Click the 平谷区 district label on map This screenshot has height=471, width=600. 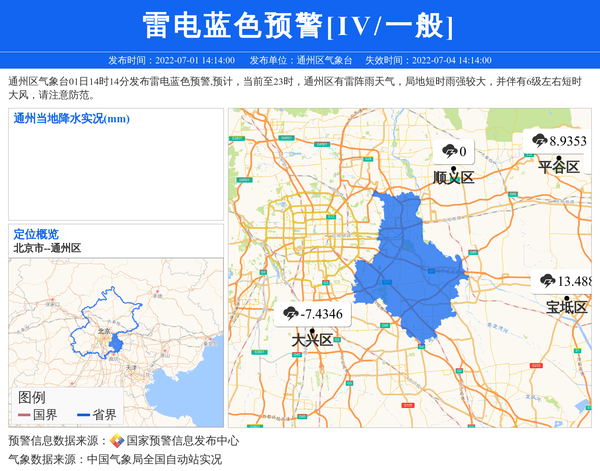pyautogui.click(x=559, y=167)
